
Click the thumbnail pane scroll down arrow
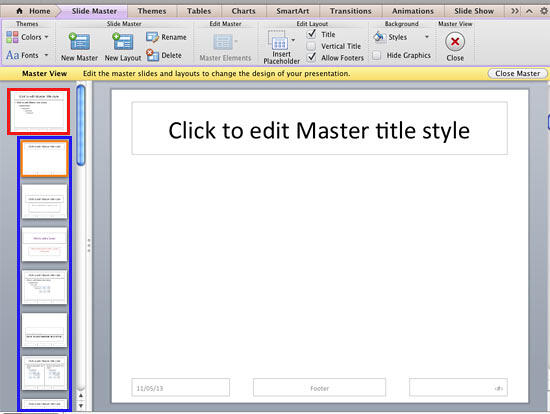click(x=81, y=406)
